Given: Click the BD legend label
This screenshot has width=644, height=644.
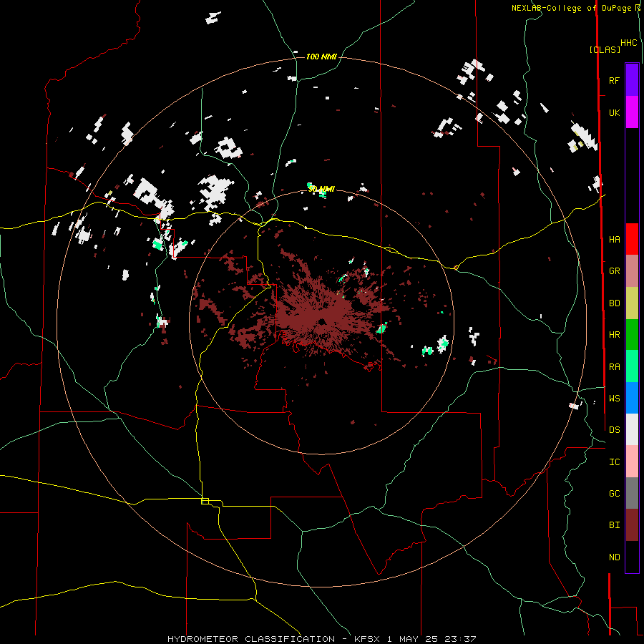Looking at the screenshot, I should [614, 303].
